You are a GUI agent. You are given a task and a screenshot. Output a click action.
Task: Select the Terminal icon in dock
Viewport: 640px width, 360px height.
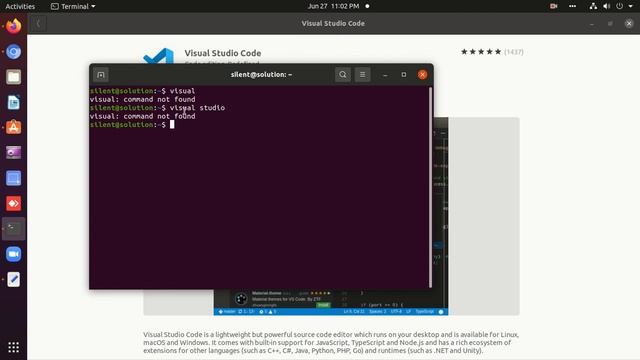[x=13, y=229]
